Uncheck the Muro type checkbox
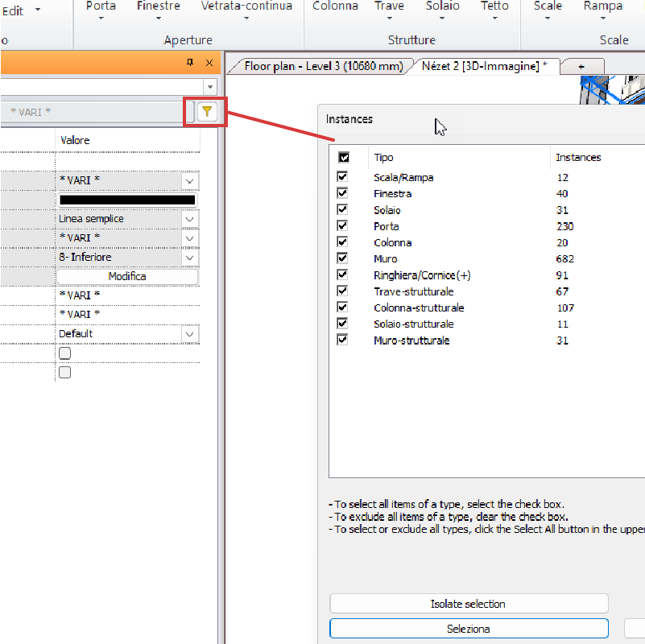645x644 pixels. (343, 258)
